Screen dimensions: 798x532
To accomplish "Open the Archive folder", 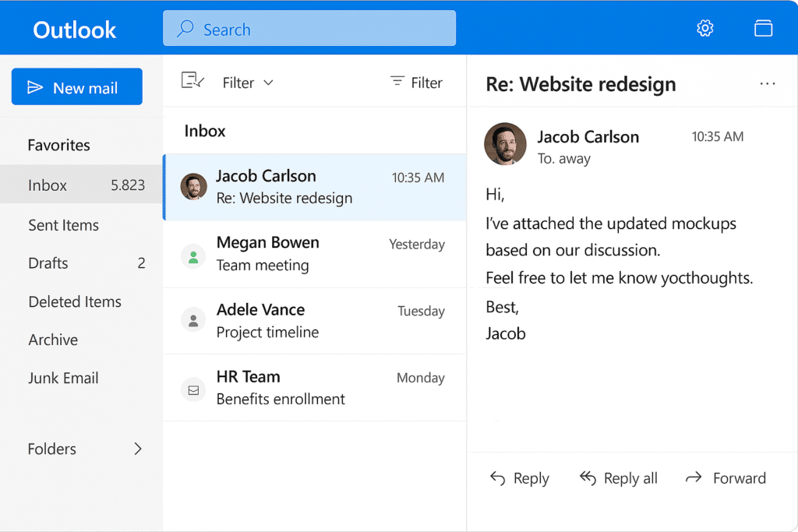I will pyautogui.click(x=53, y=340).
